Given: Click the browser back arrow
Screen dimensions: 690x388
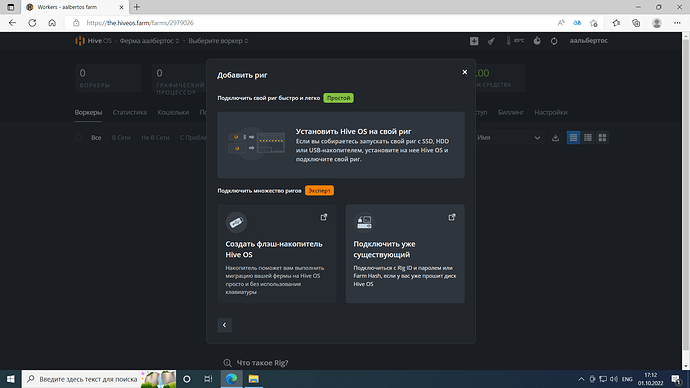Looking at the screenshot, I should pyautogui.click(x=12, y=23).
